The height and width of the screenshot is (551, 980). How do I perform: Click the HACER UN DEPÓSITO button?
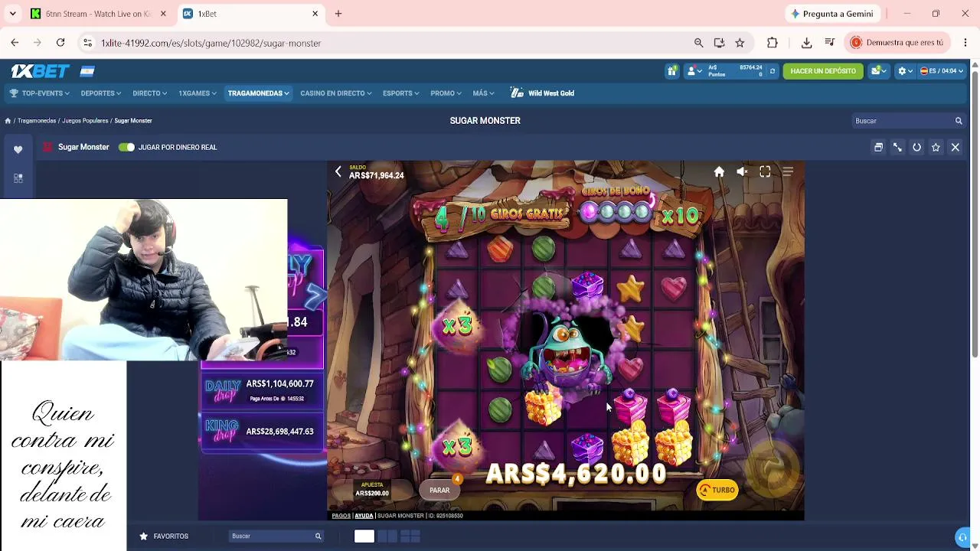823,71
